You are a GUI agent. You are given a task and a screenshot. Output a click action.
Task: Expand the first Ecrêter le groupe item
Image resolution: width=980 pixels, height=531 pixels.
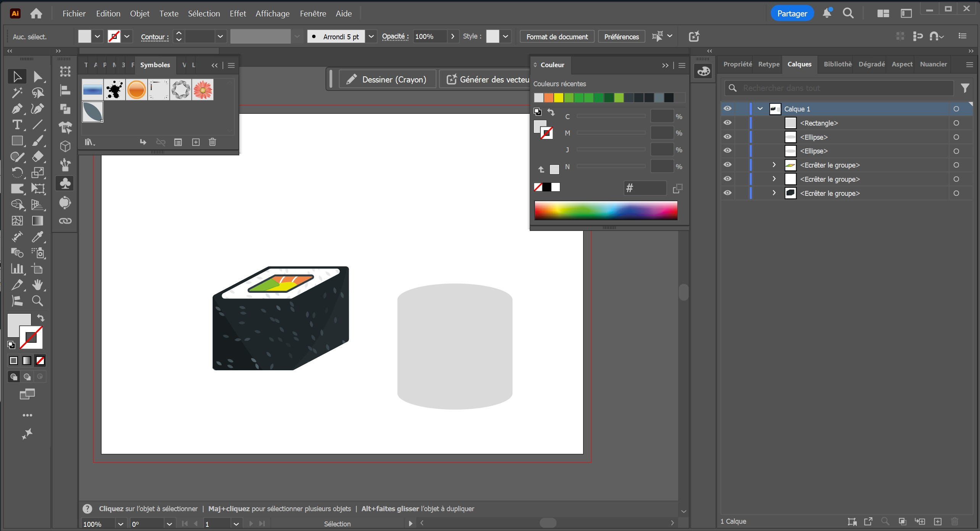pos(774,165)
